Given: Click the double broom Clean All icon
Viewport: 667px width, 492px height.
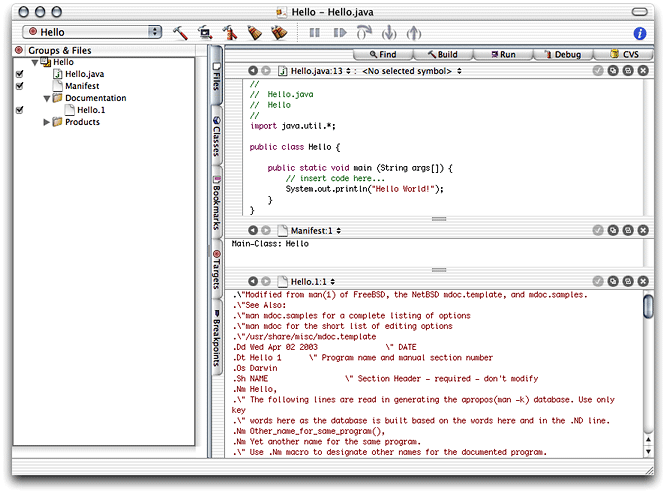Looking at the screenshot, I should tap(279, 32).
